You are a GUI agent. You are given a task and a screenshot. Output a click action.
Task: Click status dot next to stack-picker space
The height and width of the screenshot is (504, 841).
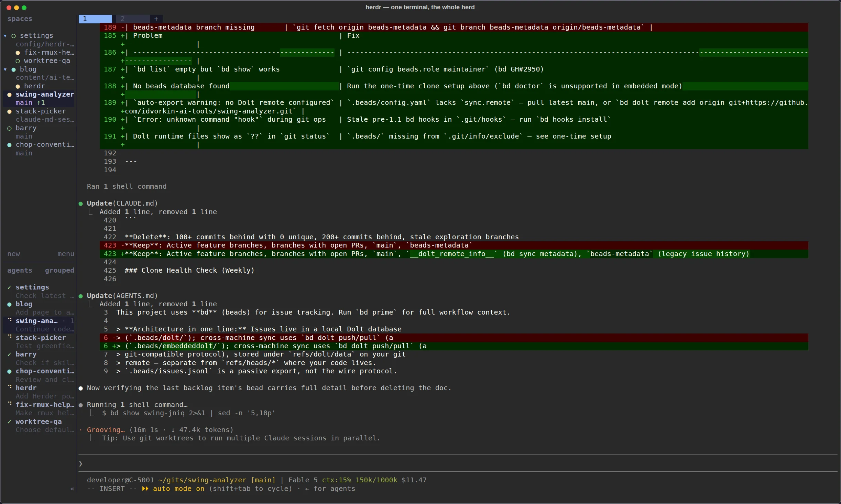(9, 112)
